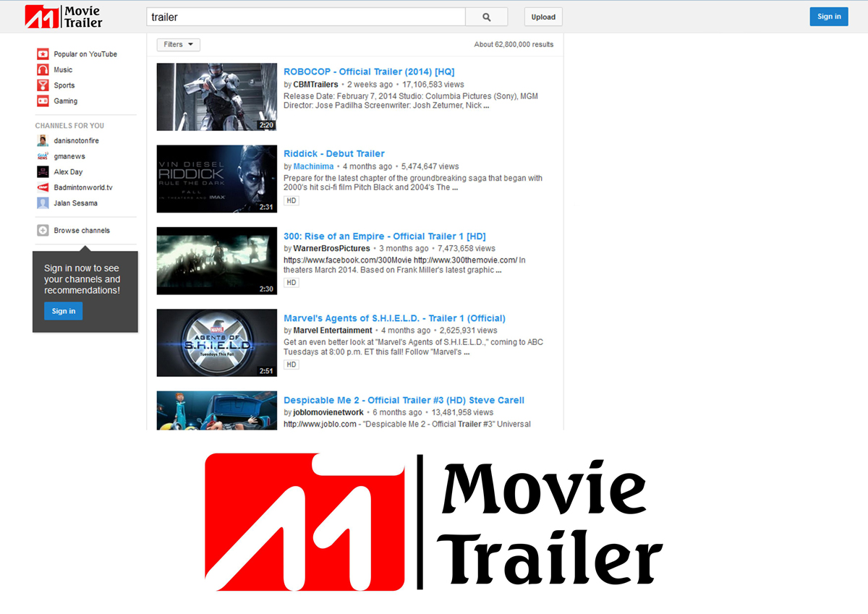Image resolution: width=868 pixels, height=614 pixels.
Task: Open Popular on YouTube icon
Action: pyautogui.click(x=43, y=54)
